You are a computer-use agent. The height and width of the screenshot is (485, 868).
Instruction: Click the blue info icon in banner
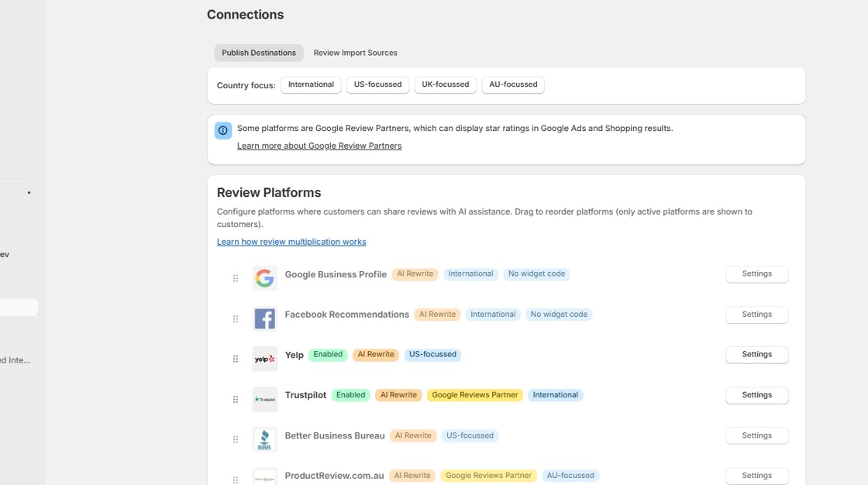[223, 130]
